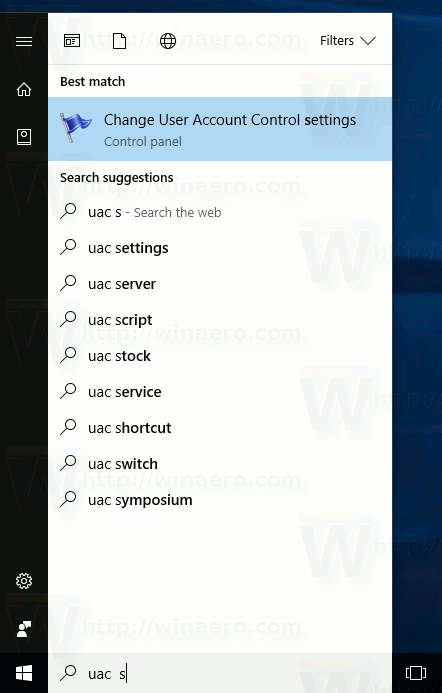Choose the 'uac settings' suggestion
This screenshot has width=442, height=693.
[x=220, y=248]
